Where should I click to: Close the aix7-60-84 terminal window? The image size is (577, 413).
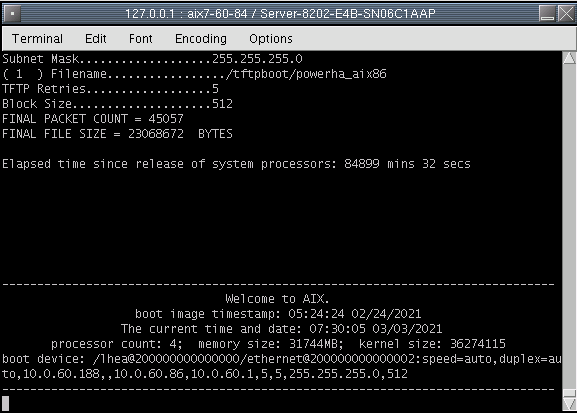point(566,14)
